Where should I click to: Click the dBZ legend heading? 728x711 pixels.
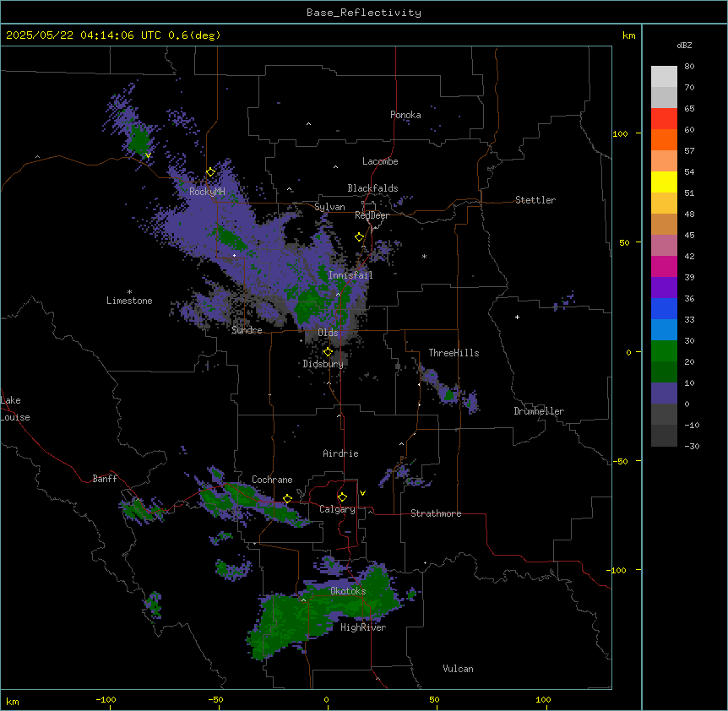684,45
